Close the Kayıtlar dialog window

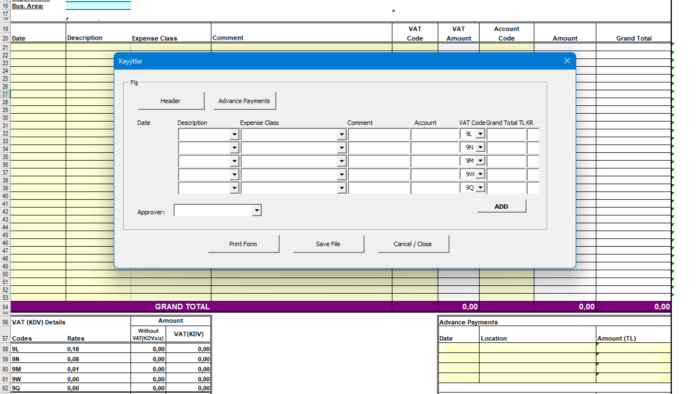click(567, 61)
